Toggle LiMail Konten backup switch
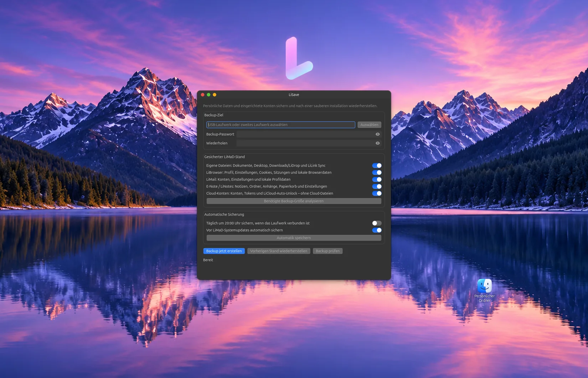588x378 pixels. tap(377, 179)
